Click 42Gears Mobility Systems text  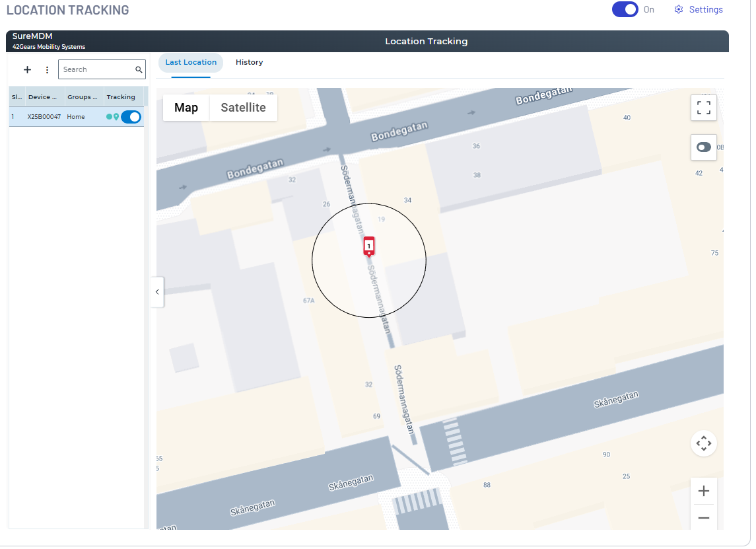pyautogui.click(x=49, y=47)
